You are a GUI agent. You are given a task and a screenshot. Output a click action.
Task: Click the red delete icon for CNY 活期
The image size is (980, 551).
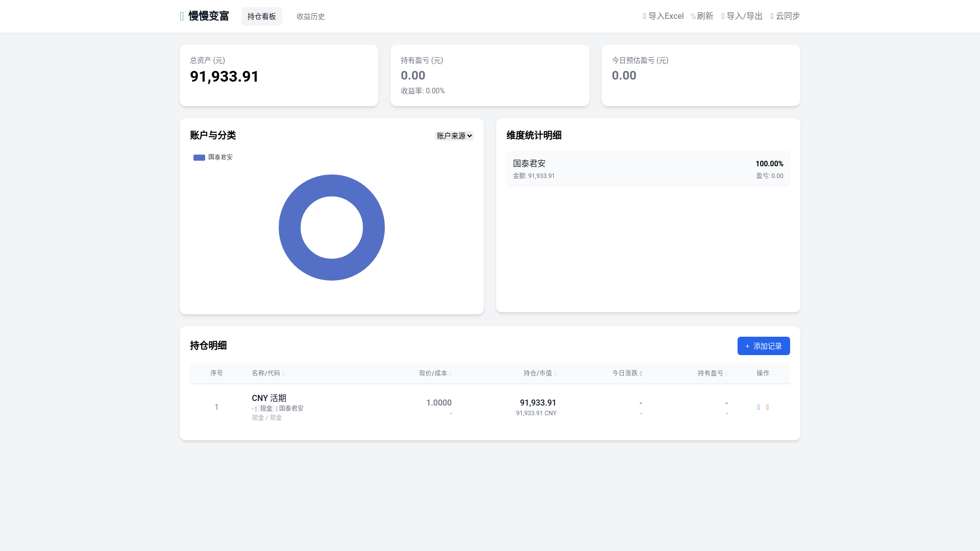(x=767, y=407)
